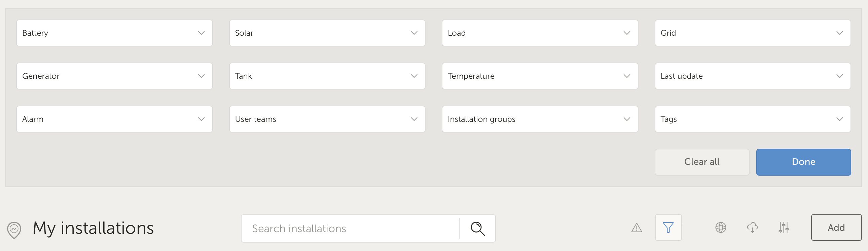This screenshot has height=251, width=868.
Task: Open the Solar filter dropdown
Action: click(x=327, y=33)
